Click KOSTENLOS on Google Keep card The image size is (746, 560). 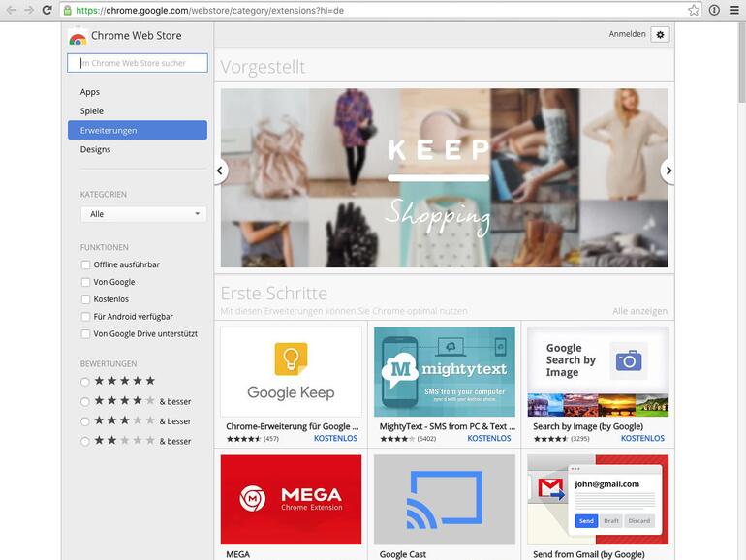tap(335, 438)
